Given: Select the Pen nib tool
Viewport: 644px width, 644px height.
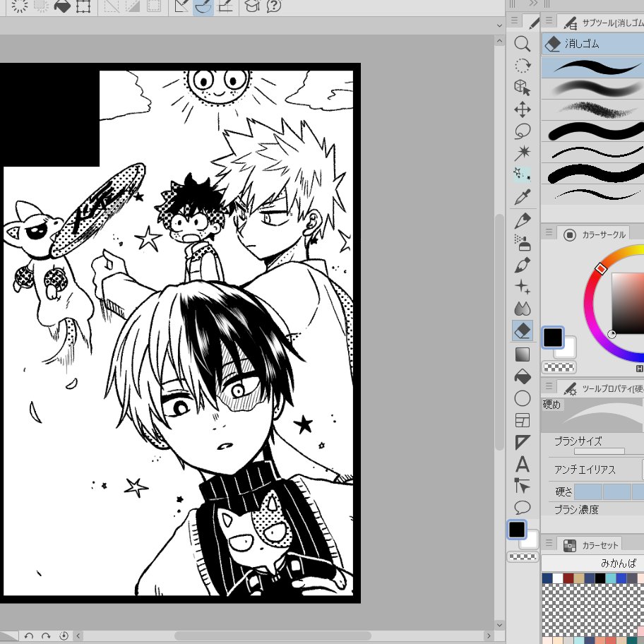Looking at the screenshot, I should 522,221.
